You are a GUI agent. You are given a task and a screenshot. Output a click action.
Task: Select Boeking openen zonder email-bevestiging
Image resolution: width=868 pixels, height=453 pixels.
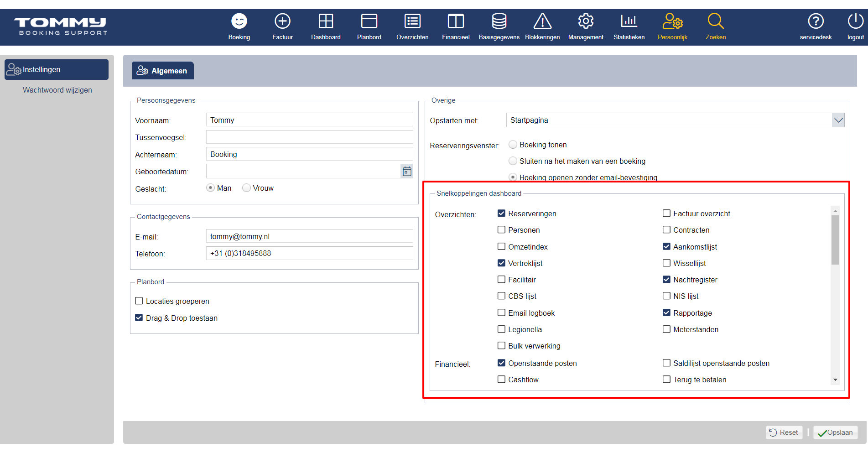[513, 177]
